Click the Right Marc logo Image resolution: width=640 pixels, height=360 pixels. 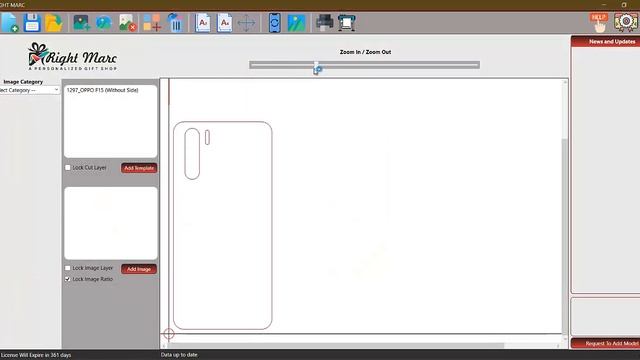click(x=72, y=57)
